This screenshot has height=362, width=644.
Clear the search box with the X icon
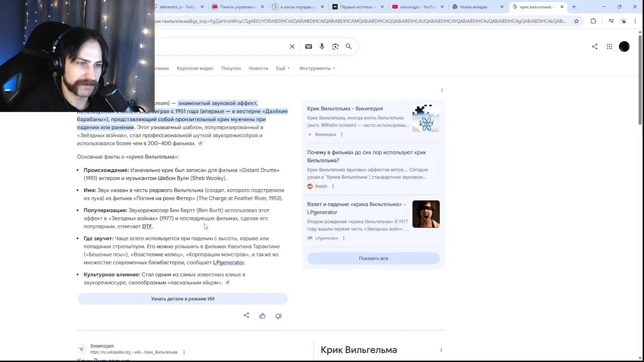tap(292, 46)
